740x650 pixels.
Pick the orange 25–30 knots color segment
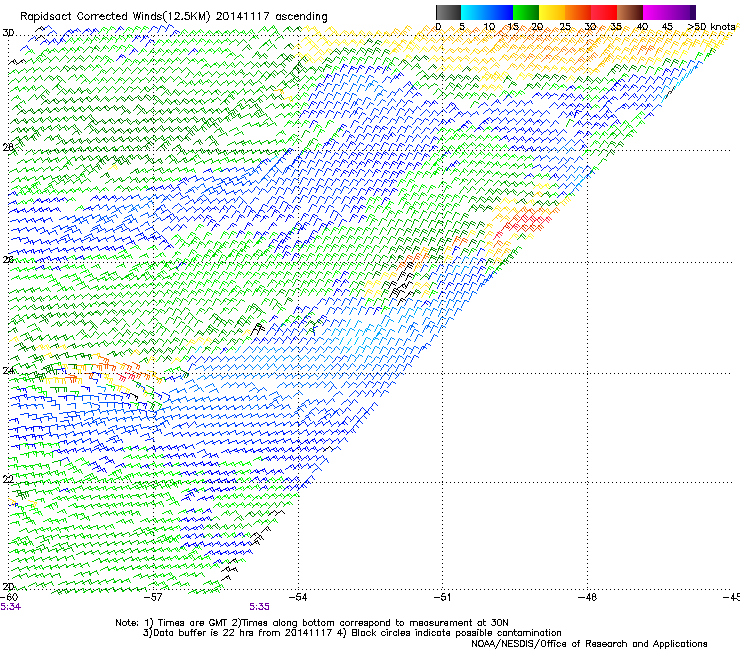coord(578,12)
